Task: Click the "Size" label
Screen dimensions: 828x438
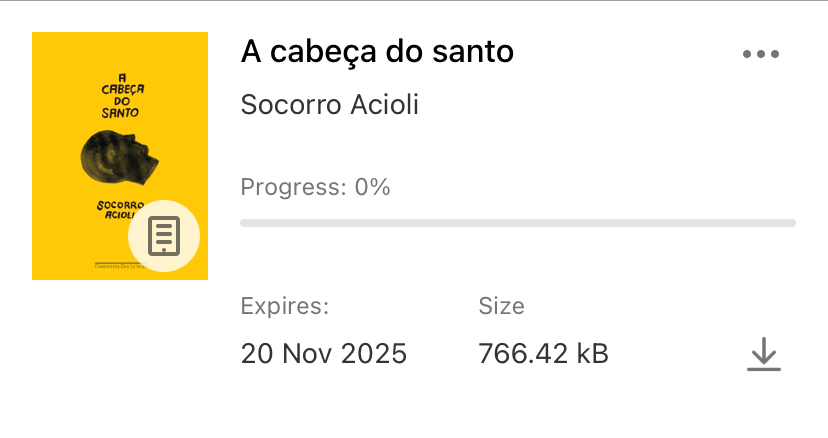Action: tap(501, 305)
